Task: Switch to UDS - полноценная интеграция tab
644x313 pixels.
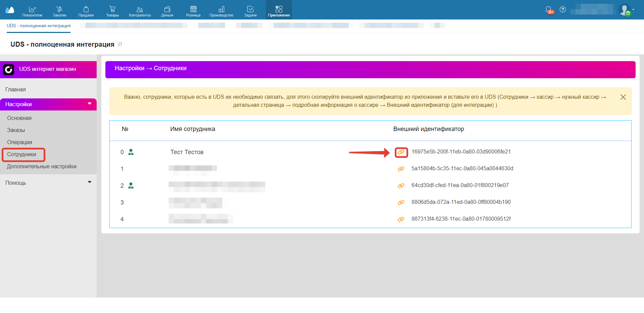Action: [x=39, y=26]
